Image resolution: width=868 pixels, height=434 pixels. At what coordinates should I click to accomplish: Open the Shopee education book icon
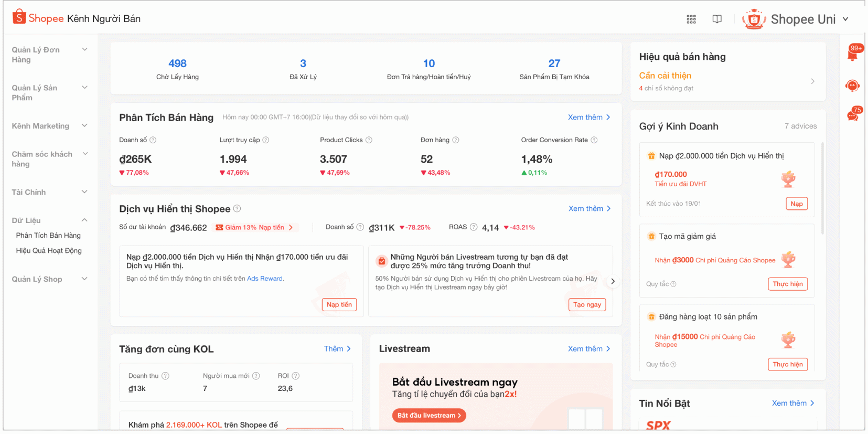tap(717, 19)
